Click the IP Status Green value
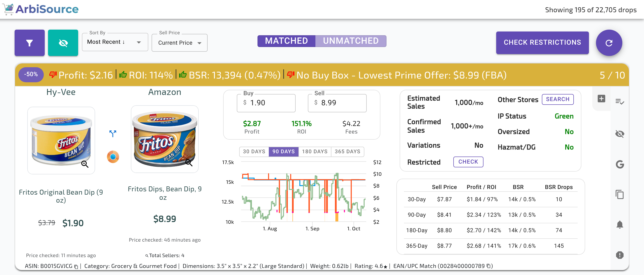Viewport: 644px width, 275px height. click(564, 116)
